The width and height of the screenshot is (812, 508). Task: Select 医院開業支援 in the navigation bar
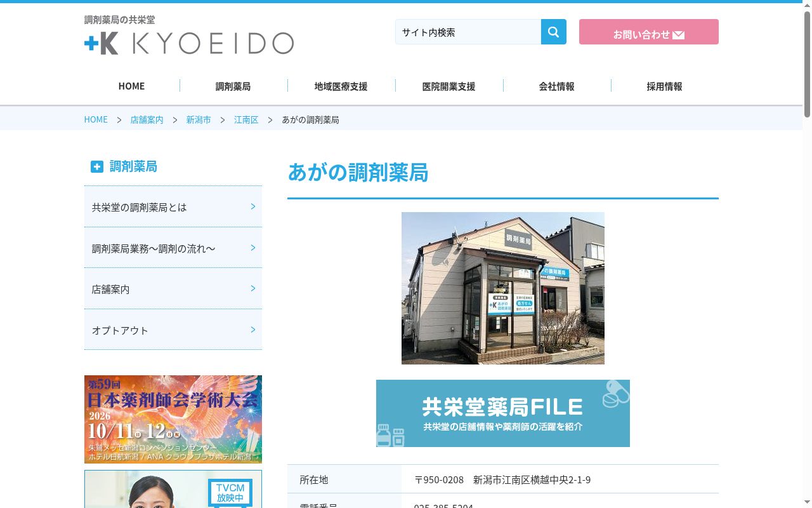pos(449,86)
